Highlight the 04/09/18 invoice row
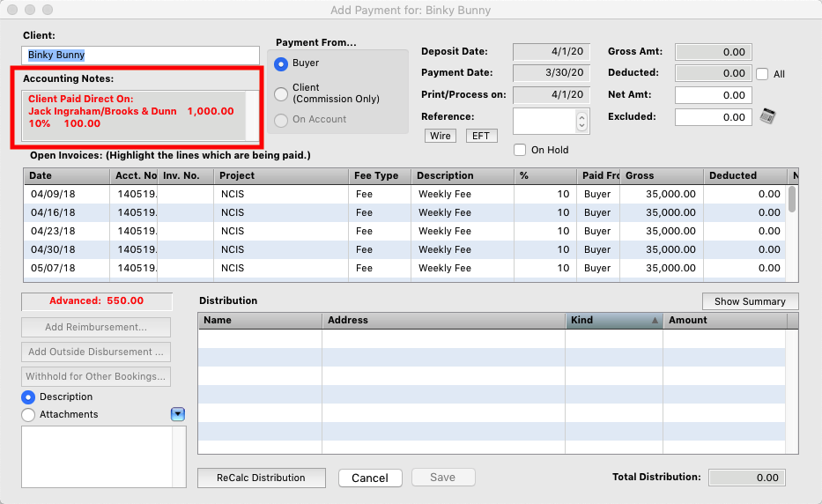The height and width of the screenshot is (504, 822). click(404, 194)
